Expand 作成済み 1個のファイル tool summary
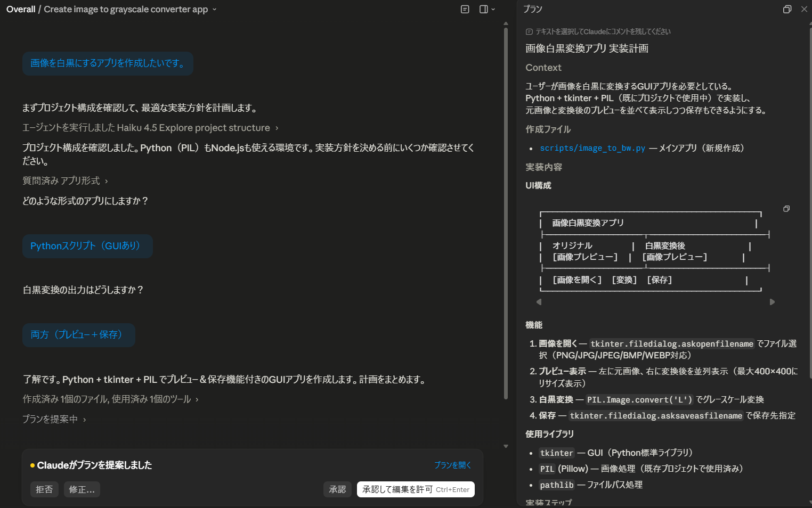This screenshot has width=812, height=508. point(110,399)
